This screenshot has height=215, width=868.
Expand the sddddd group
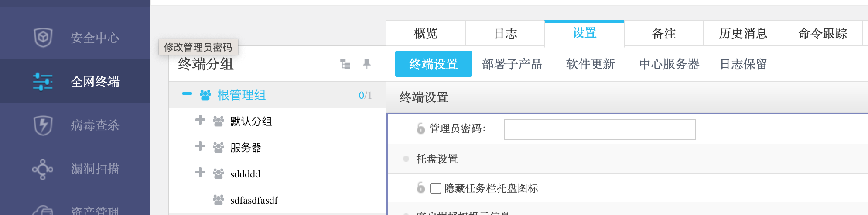200,172
